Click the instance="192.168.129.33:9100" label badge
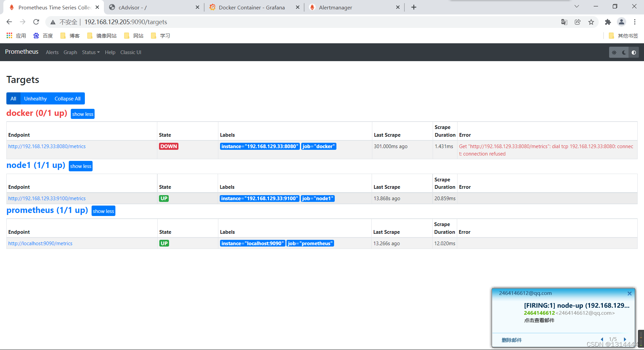 [259, 199]
